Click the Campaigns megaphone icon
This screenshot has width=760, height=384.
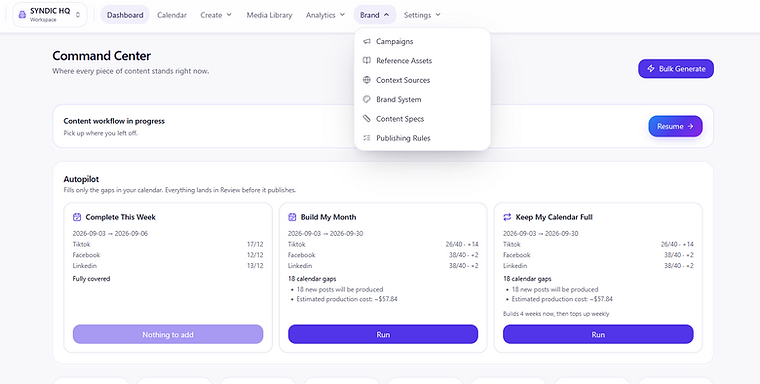coord(367,41)
